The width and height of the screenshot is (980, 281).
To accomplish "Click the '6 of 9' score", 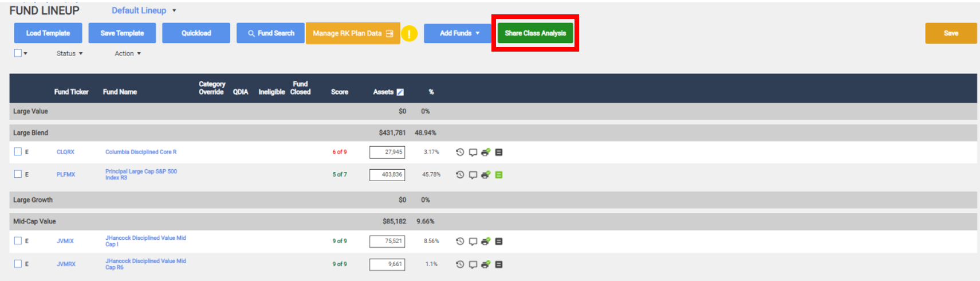I will pyautogui.click(x=340, y=152).
